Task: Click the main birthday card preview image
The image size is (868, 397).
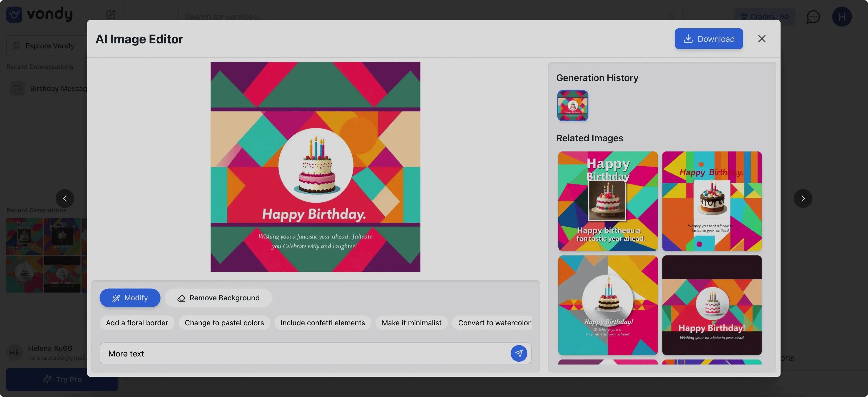Action: [315, 167]
